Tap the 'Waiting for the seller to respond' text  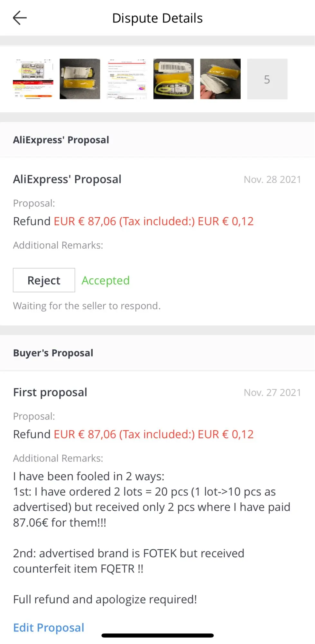click(x=87, y=306)
